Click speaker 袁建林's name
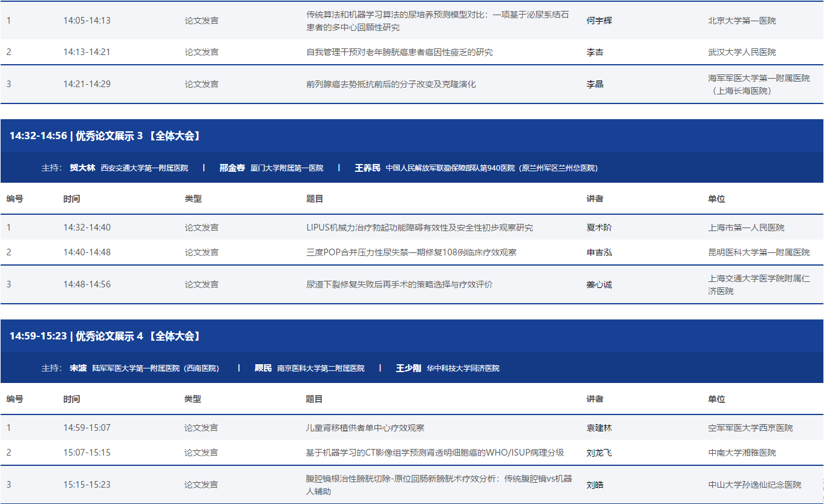The width and height of the screenshot is (824, 504). click(x=599, y=428)
